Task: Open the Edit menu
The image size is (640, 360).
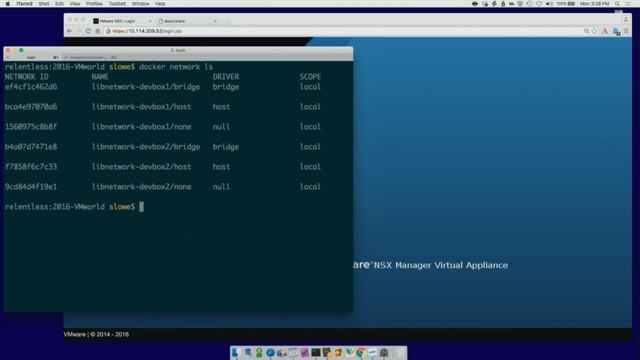Action: pos(59,4)
